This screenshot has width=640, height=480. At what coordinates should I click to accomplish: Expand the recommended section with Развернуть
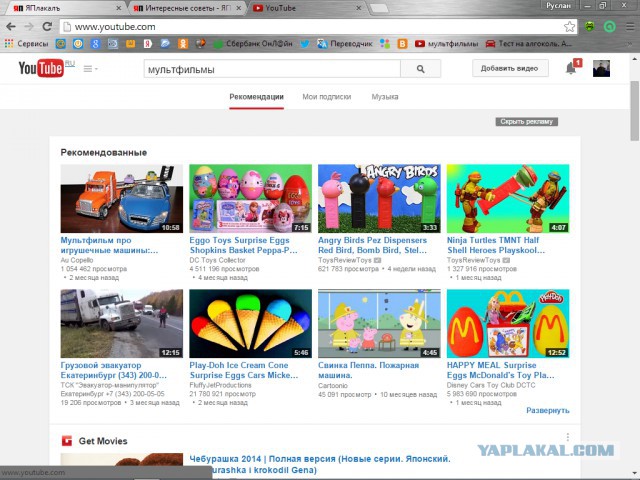pyautogui.click(x=547, y=410)
